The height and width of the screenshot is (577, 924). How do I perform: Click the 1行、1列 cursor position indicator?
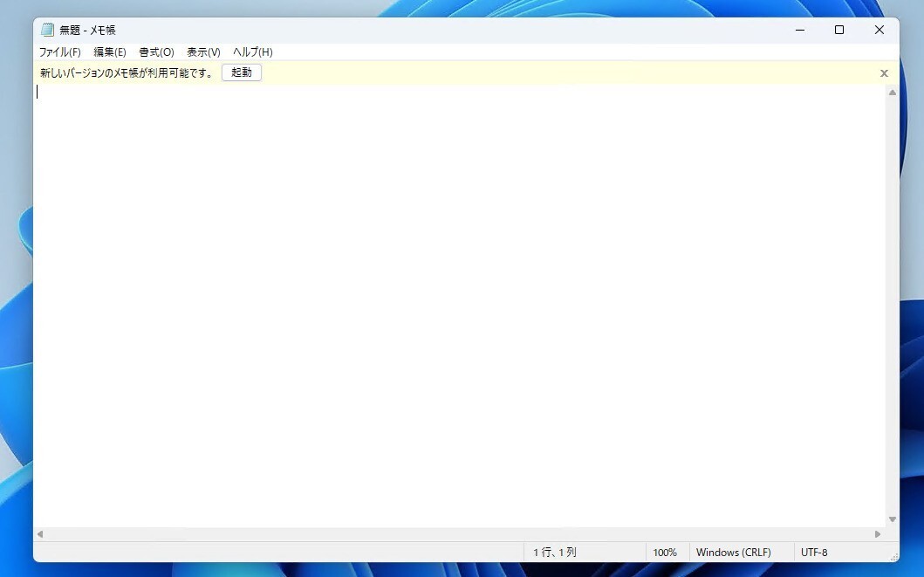click(x=555, y=553)
